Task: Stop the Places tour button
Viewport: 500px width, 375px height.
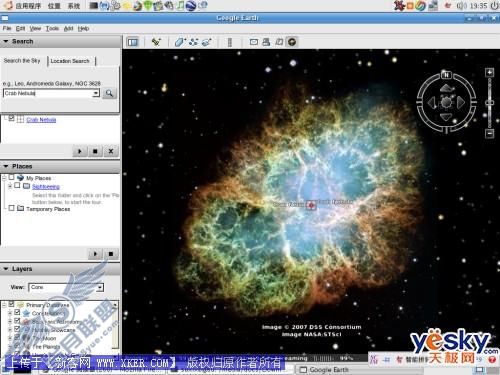Action: click(x=111, y=254)
